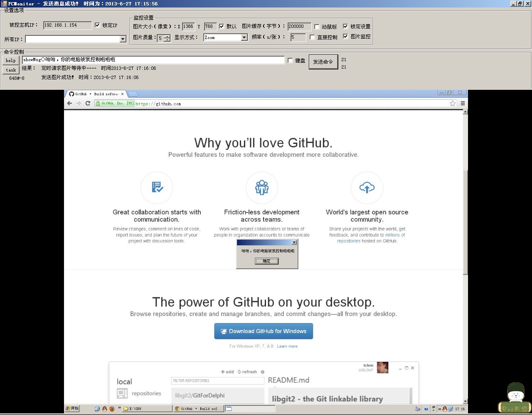
Task: Click Download GitHub for Windows button
Action: [264, 331]
